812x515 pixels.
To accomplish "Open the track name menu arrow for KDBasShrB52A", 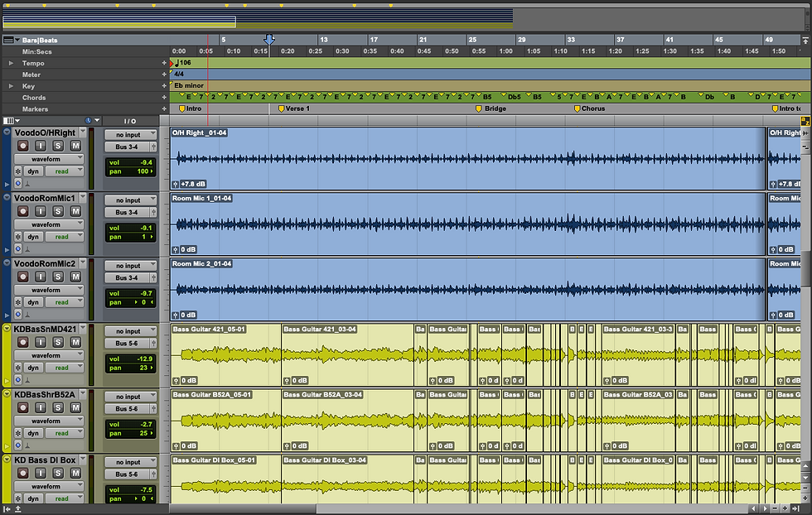I will click(x=83, y=394).
